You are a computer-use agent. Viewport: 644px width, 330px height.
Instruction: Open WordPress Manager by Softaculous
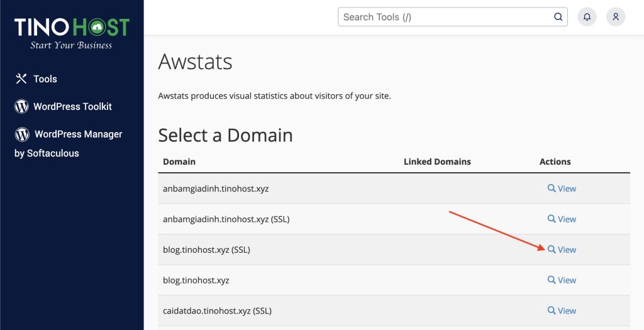click(x=68, y=143)
